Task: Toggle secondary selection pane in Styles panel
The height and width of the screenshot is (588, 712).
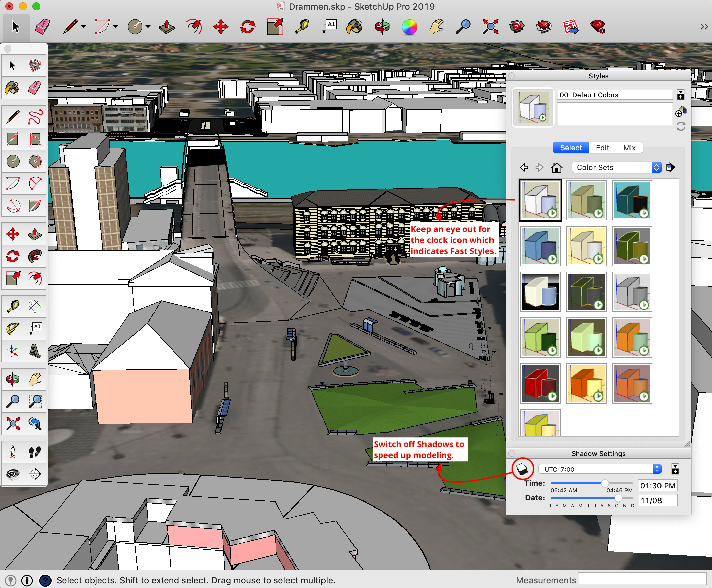Action: coord(680,95)
